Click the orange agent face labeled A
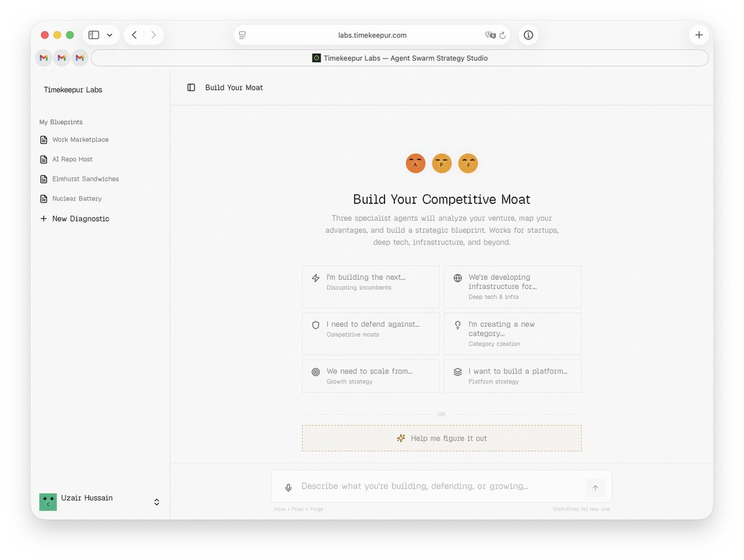 415,163
